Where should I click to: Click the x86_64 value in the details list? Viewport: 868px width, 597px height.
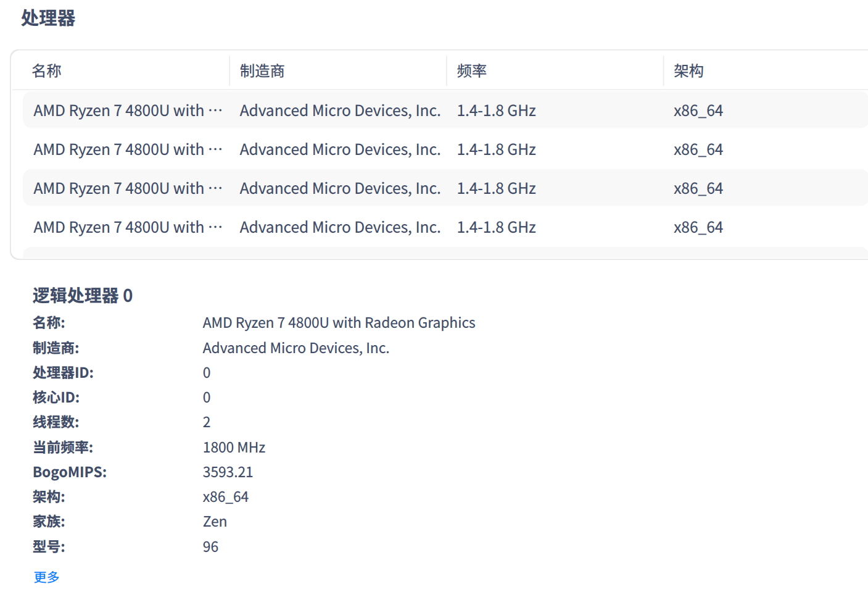(226, 497)
